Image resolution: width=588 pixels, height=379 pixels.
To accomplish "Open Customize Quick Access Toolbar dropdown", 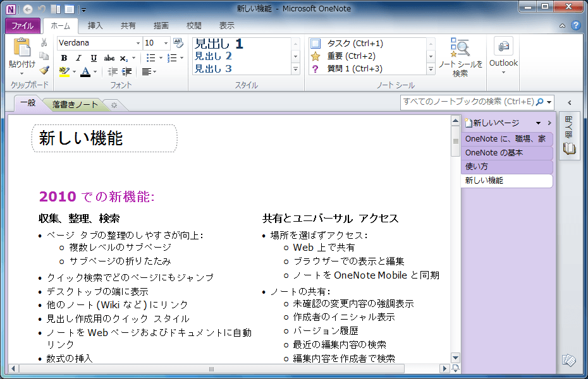I will point(83,9).
